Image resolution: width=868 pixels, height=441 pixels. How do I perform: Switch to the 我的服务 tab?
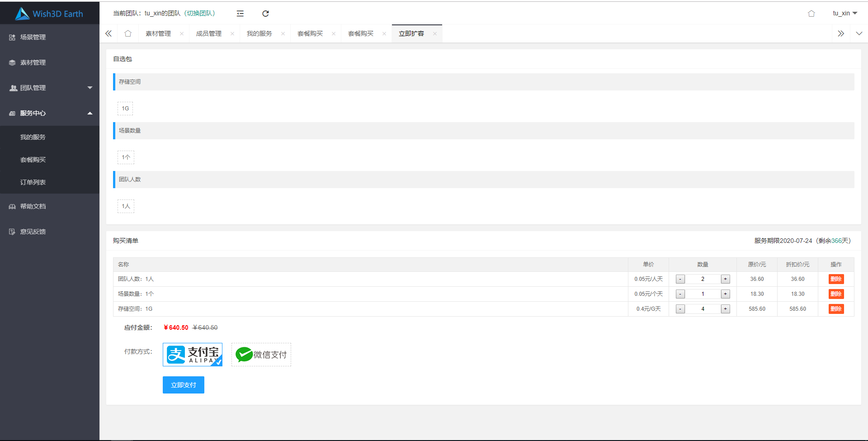pyautogui.click(x=259, y=33)
